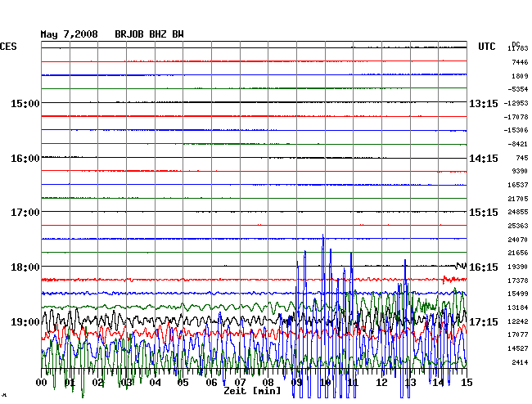Click the DC offset value 21705
Image resolution: width=532 pixels, height=404 pixels.
pyautogui.click(x=518, y=199)
